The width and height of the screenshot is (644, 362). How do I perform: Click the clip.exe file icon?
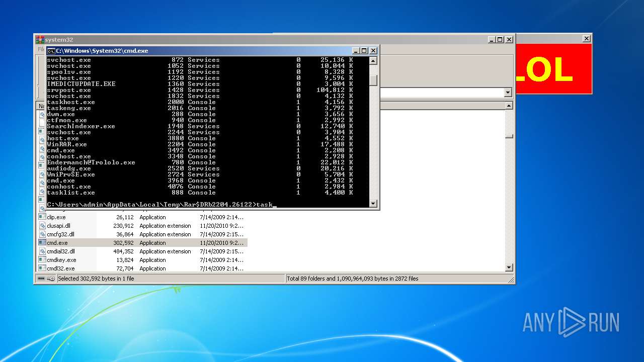click(x=42, y=217)
